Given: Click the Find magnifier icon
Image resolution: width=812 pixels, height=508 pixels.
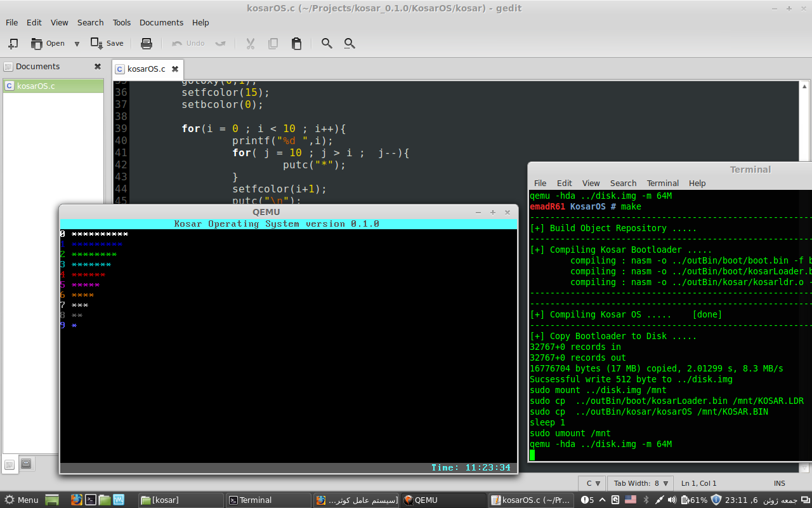Looking at the screenshot, I should pyautogui.click(x=327, y=43).
